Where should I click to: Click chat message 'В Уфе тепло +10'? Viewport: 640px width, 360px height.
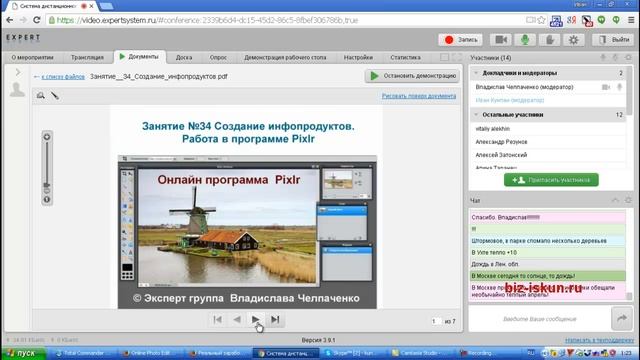(x=547, y=253)
